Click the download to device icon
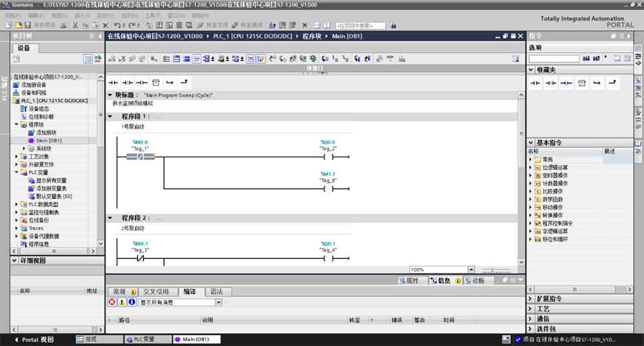The image size is (644, 346). 159,26
